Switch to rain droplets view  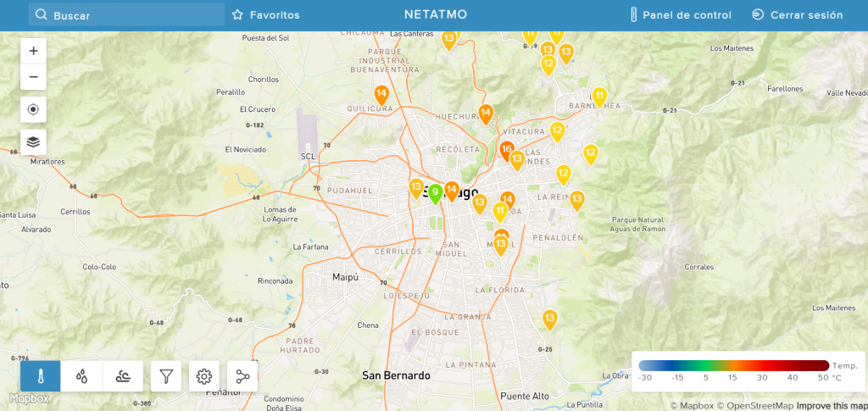[82, 376]
